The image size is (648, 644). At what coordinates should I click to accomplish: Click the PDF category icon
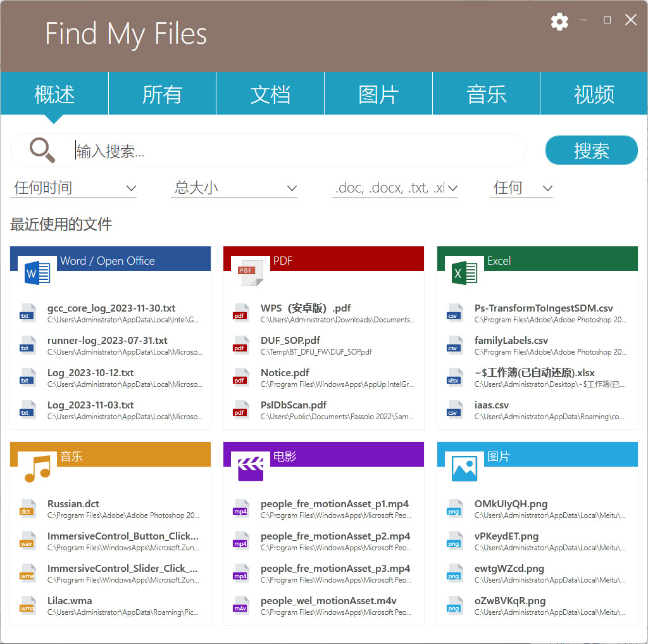[x=251, y=273]
